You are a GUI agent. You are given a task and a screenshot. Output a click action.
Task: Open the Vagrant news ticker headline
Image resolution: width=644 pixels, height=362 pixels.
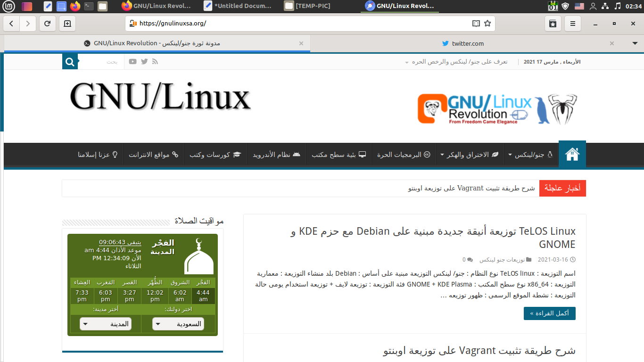pos(471,188)
